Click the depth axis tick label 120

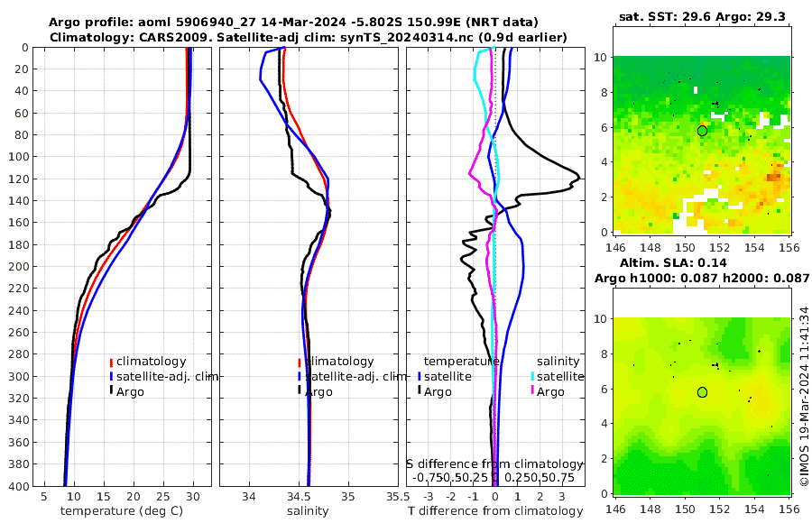point(19,179)
